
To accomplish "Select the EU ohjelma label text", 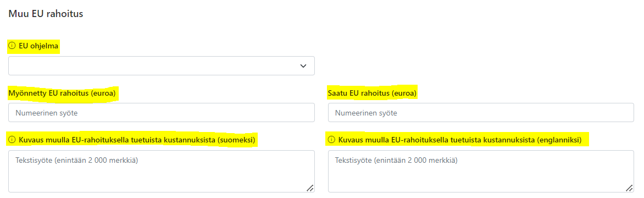I will point(38,46).
